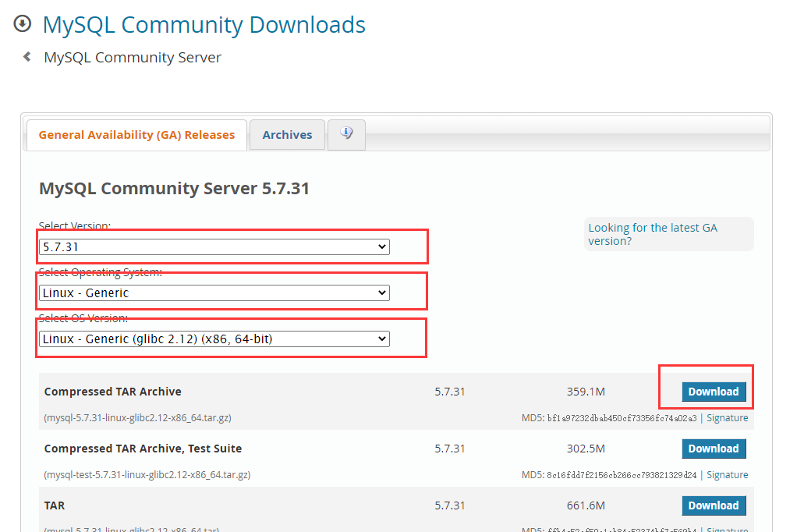Viewport: 804px width, 532px height.
Task: Click the 5.7.31 version in the TAR row
Action: click(450, 505)
